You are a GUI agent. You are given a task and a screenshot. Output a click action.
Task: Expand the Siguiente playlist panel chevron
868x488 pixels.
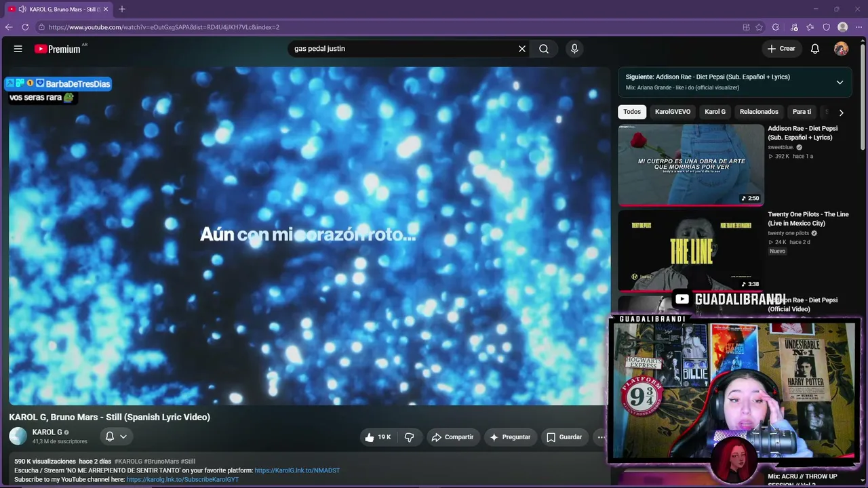[x=840, y=82]
